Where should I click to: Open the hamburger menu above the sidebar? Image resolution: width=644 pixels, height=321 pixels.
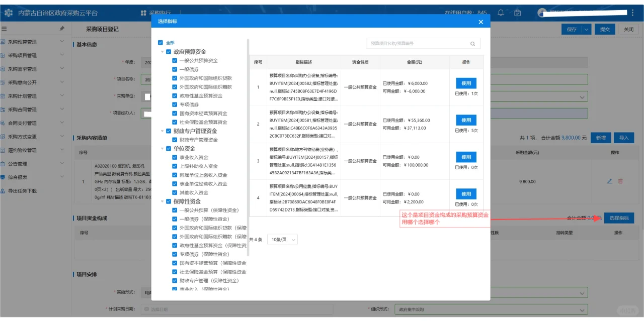coord(5,29)
